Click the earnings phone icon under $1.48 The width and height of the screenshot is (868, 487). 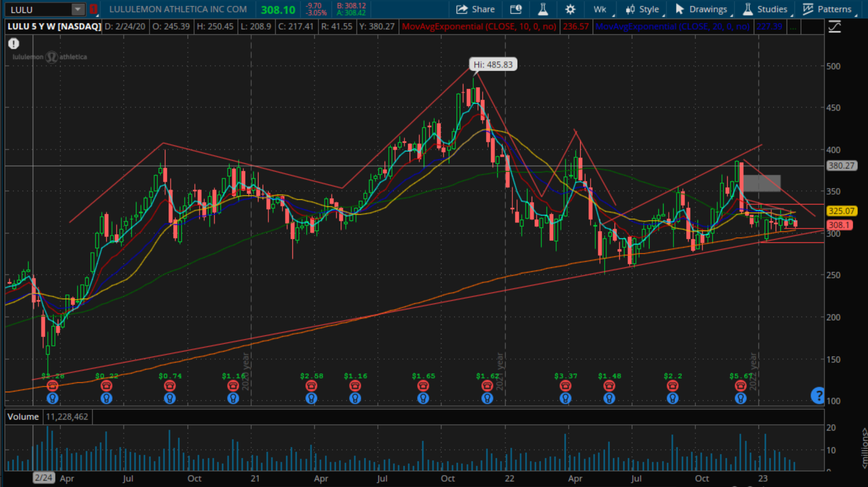609,386
